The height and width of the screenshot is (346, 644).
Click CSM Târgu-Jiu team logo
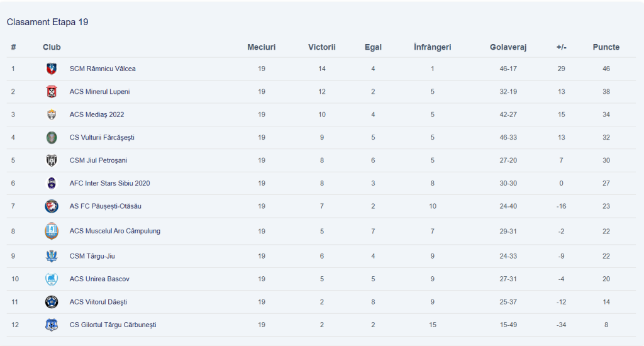pos(52,256)
